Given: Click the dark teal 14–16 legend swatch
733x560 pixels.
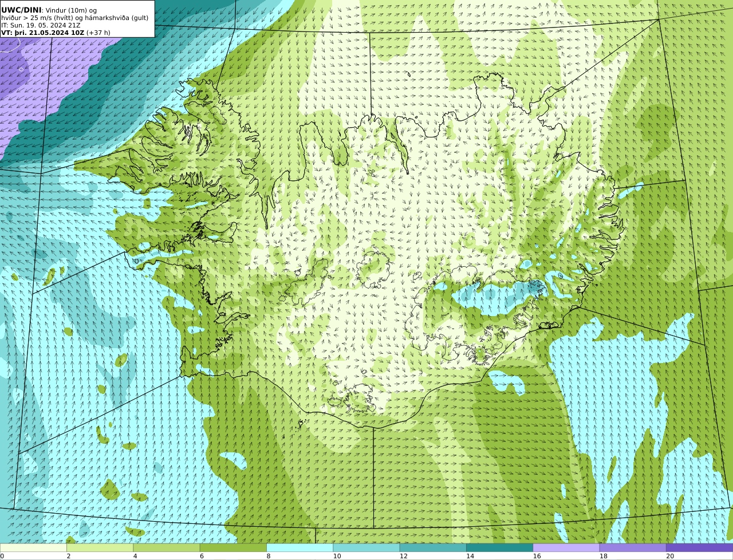Looking at the screenshot, I should pyautogui.click(x=499, y=547).
